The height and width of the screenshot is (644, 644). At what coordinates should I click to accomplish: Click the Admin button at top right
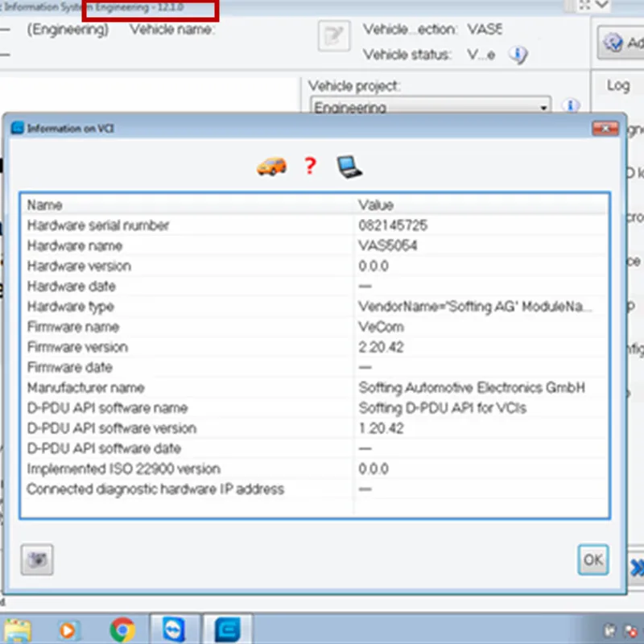[621, 43]
